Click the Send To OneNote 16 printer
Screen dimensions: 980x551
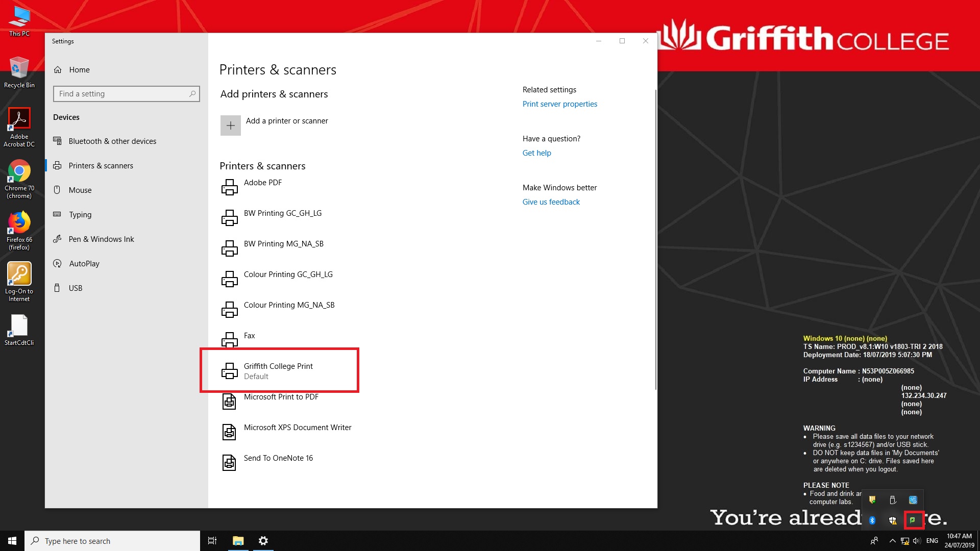pyautogui.click(x=278, y=458)
